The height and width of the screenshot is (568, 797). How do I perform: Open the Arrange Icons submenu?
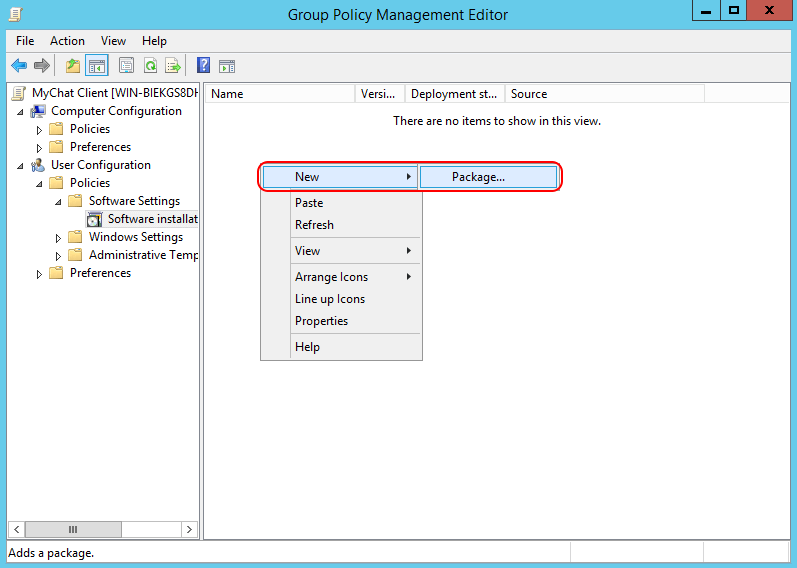tap(331, 277)
